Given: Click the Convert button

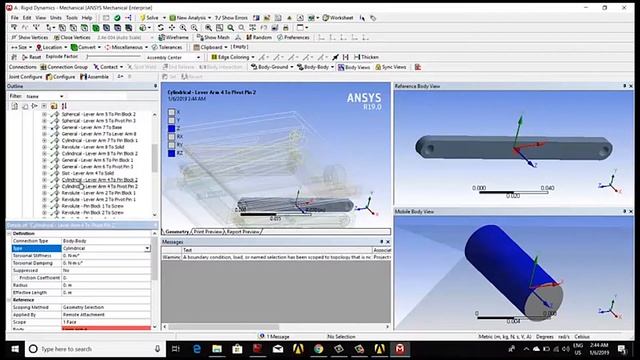Looking at the screenshot, I should point(85,47).
